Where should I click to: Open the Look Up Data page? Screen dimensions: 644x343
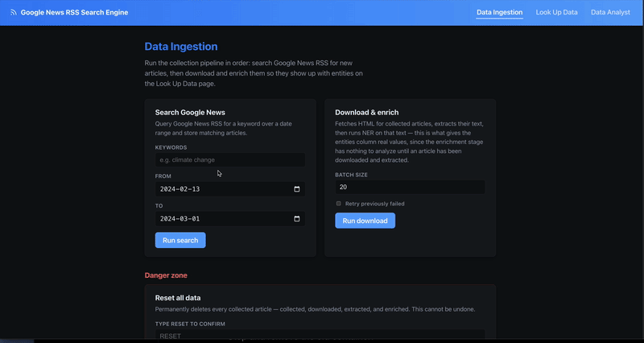point(556,12)
